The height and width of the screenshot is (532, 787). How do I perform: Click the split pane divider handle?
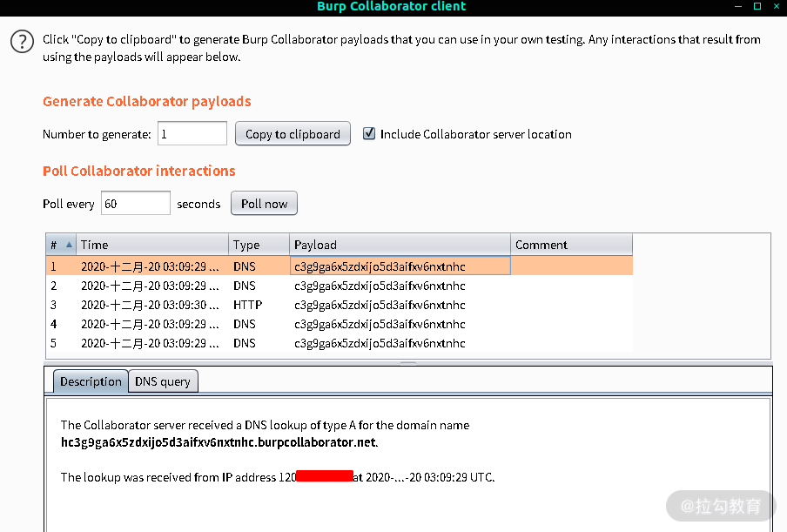point(408,362)
